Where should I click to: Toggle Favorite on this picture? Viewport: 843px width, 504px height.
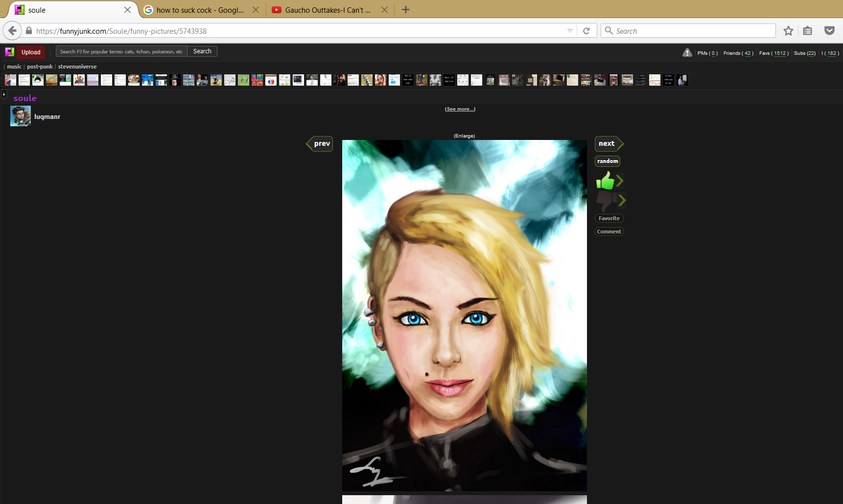tap(609, 218)
